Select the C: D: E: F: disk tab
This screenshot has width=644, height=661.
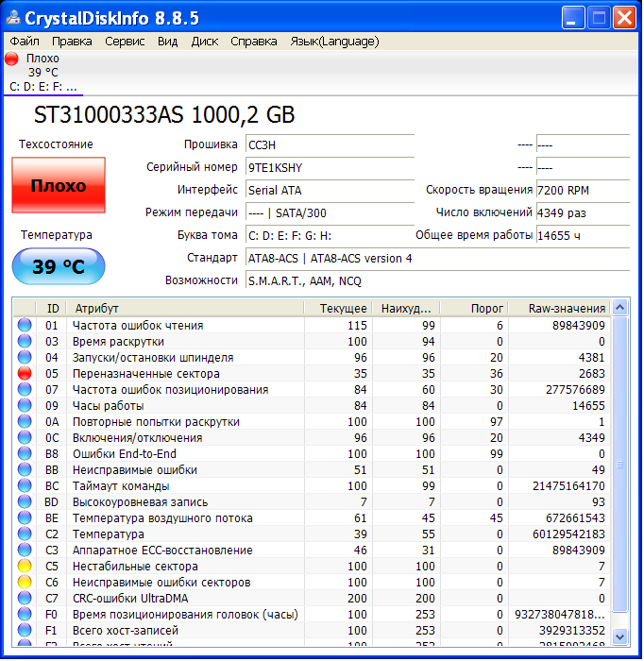[x=43, y=87]
